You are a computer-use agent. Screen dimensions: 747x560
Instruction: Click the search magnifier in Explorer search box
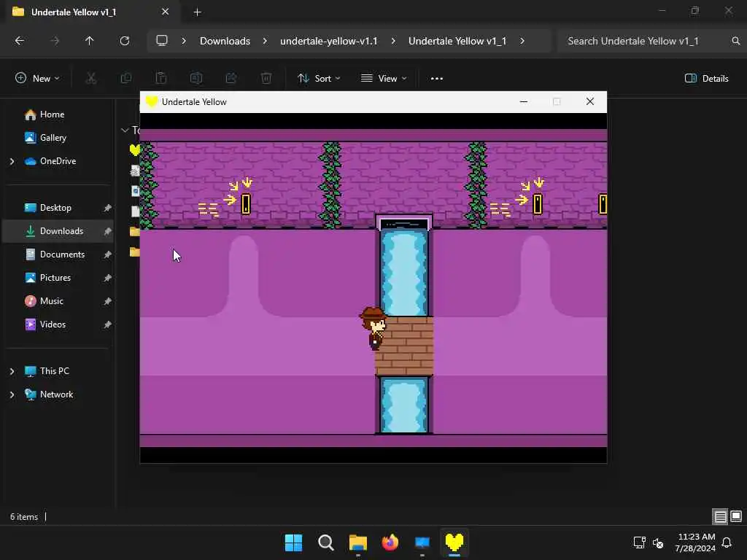pyautogui.click(x=736, y=41)
